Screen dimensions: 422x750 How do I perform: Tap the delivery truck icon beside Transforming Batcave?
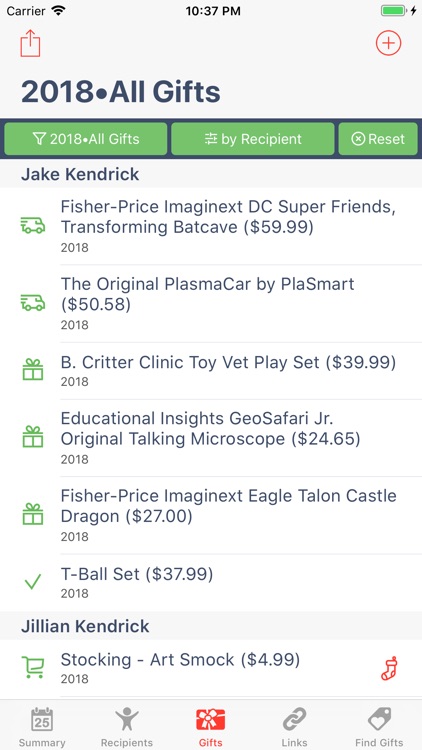33,226
